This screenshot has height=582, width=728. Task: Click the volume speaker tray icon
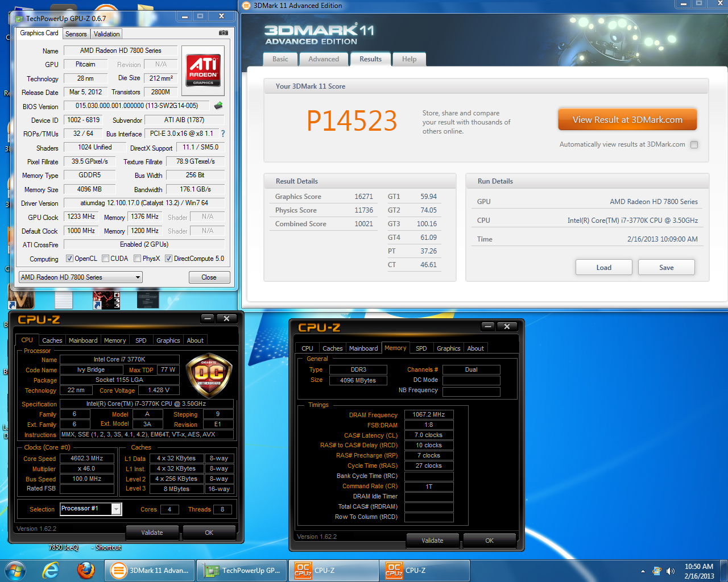point(671,571)
